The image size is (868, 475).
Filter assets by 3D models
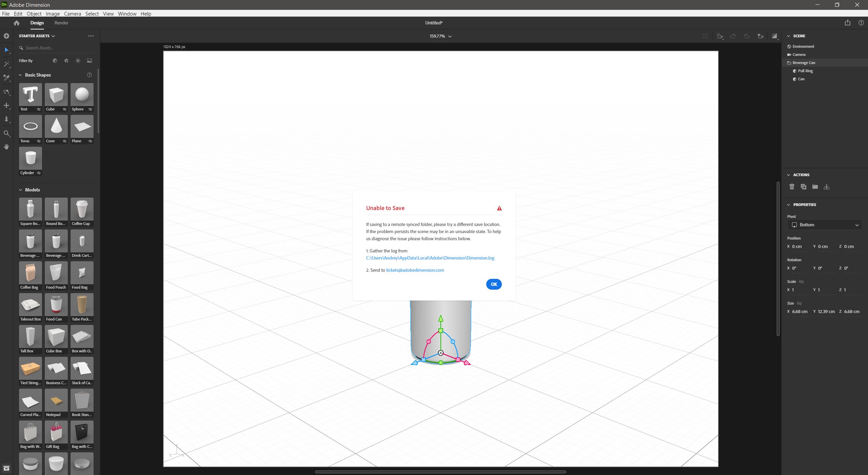coord(55,61)
